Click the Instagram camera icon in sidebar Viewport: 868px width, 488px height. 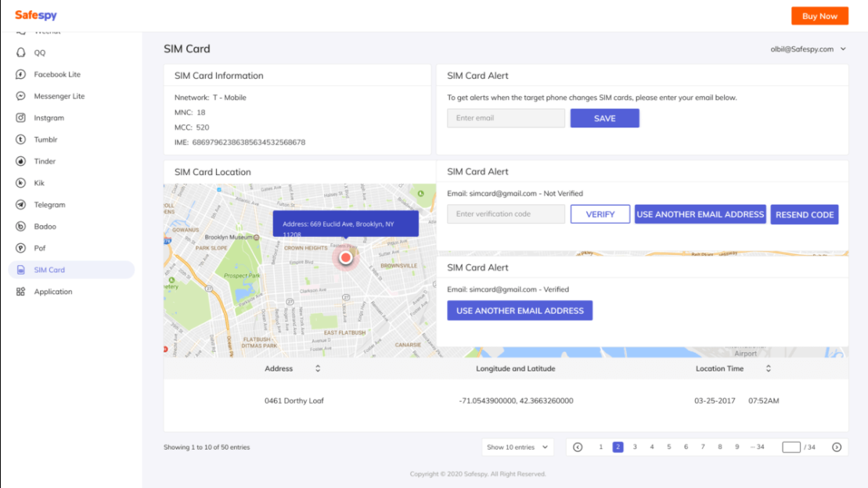(x=20, y=118)
